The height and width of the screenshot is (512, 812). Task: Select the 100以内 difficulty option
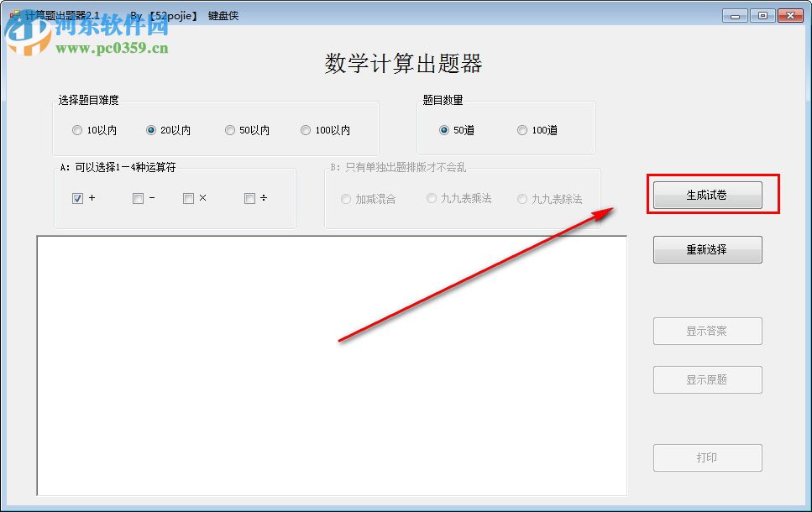click(x=306, y=129)
